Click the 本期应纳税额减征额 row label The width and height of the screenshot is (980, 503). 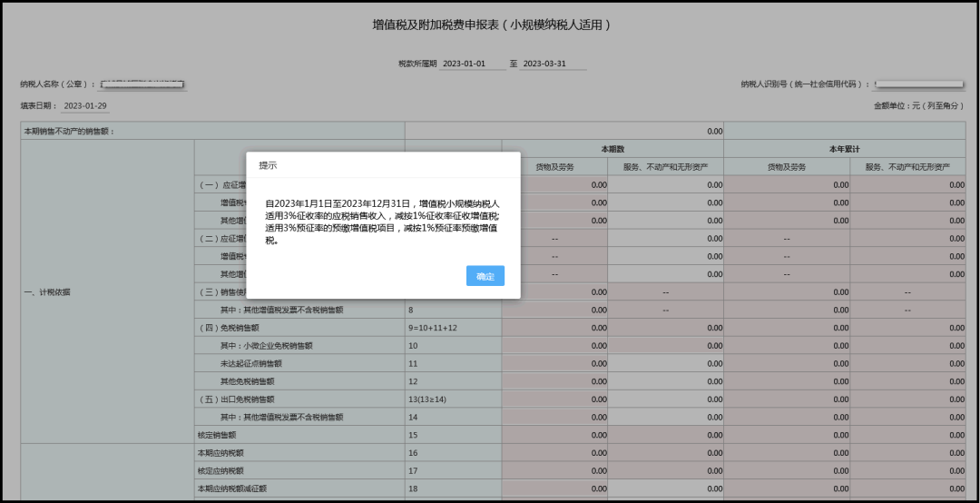232,488
